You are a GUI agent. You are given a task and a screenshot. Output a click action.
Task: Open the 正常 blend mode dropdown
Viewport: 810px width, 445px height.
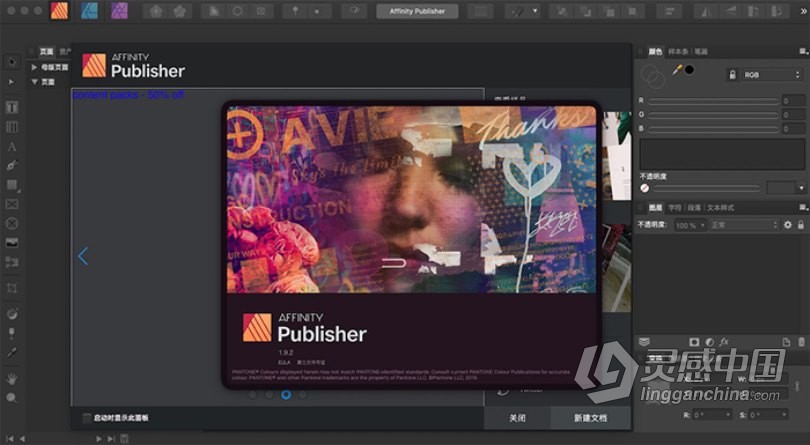(744, 225)
